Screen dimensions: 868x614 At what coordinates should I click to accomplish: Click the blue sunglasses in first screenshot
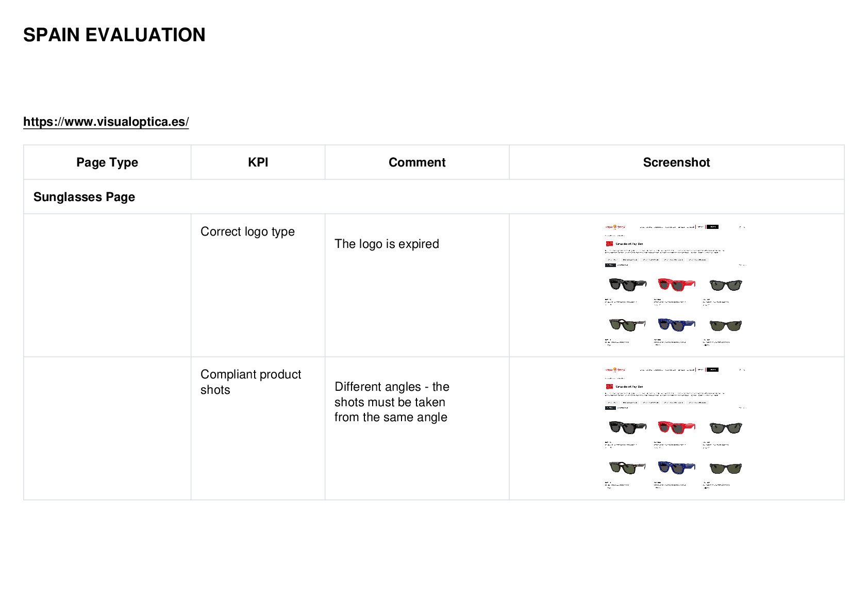pos(676,324)
